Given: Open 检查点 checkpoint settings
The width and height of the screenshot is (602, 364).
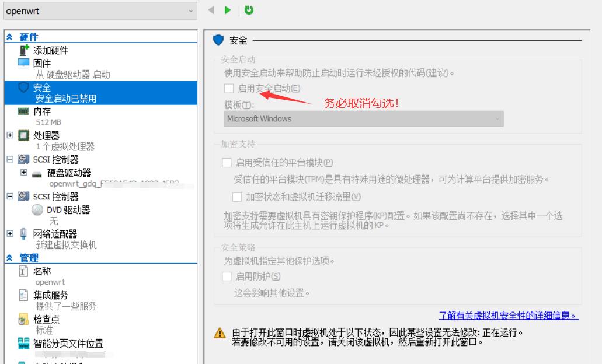Looking at the screenshot, I should [47, 319].
